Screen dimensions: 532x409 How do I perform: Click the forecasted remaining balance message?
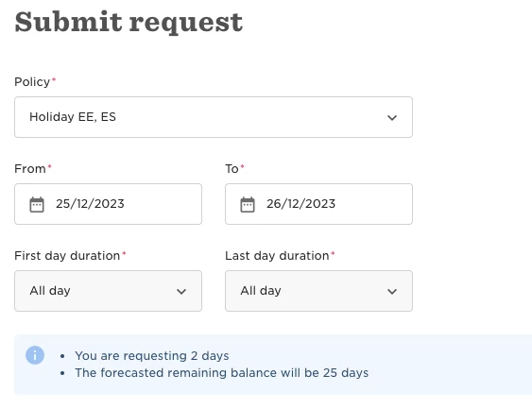point(221,373)
